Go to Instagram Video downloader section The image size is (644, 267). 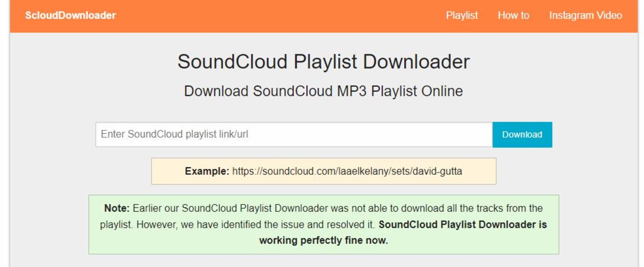tap(585, 15)
